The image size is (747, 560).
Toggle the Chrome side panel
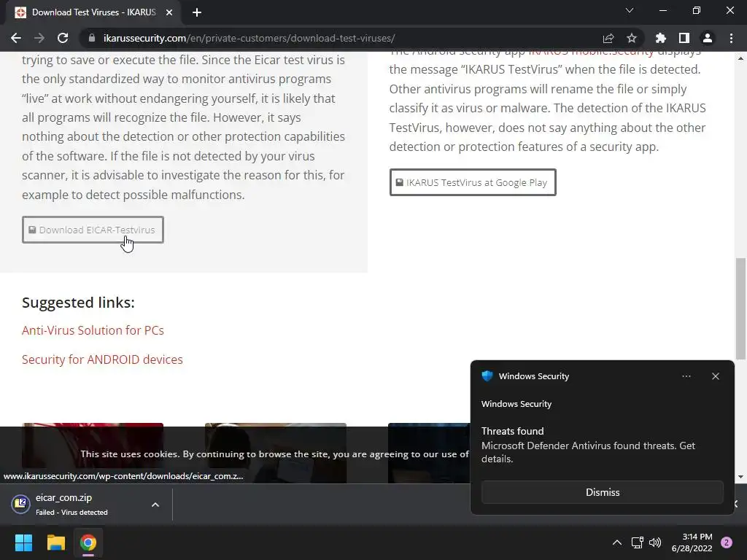pos(684,38)
